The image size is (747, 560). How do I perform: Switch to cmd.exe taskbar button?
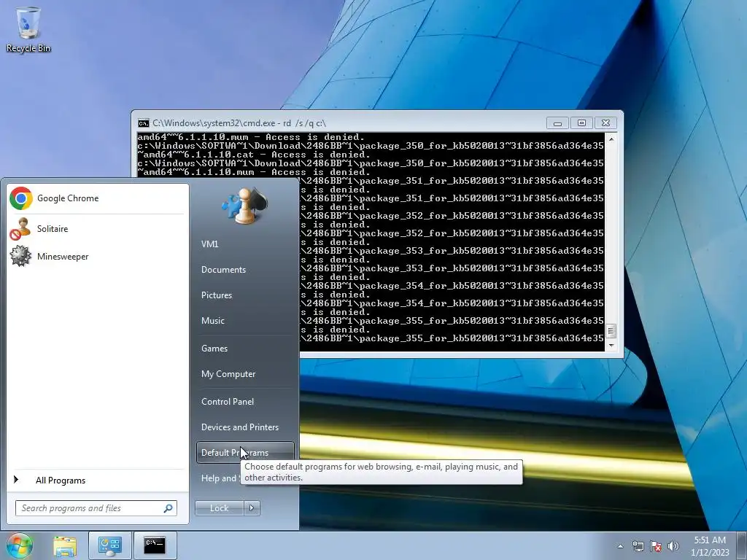[155, 546]
